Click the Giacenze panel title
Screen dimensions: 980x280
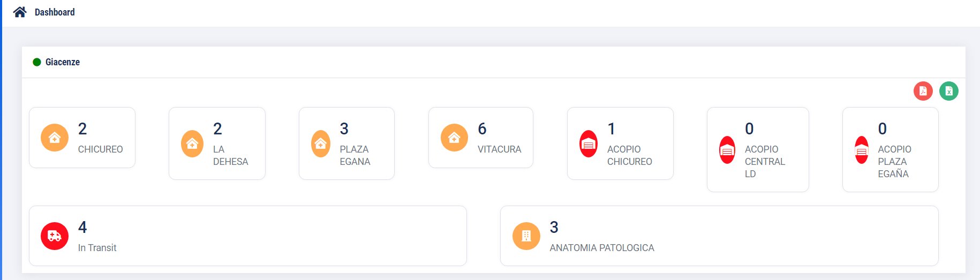63,62
